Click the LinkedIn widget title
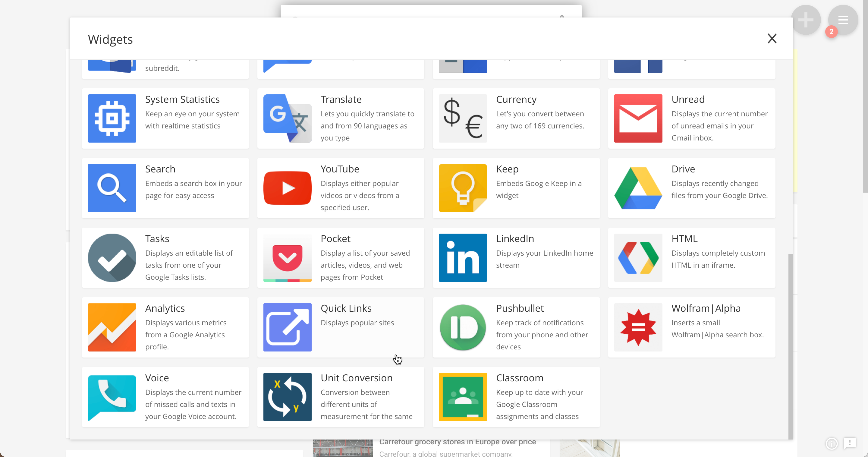 pos(515,239)
